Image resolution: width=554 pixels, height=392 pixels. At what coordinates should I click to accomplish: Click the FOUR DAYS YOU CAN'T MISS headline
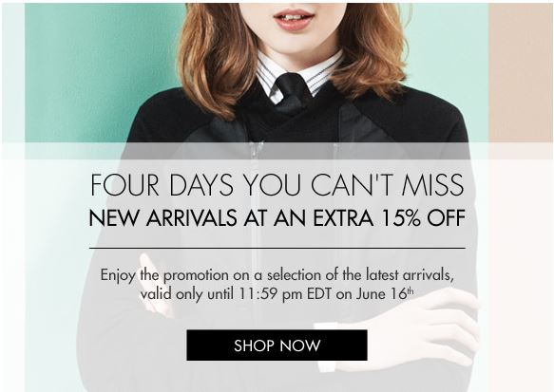(x=277, y=184)
